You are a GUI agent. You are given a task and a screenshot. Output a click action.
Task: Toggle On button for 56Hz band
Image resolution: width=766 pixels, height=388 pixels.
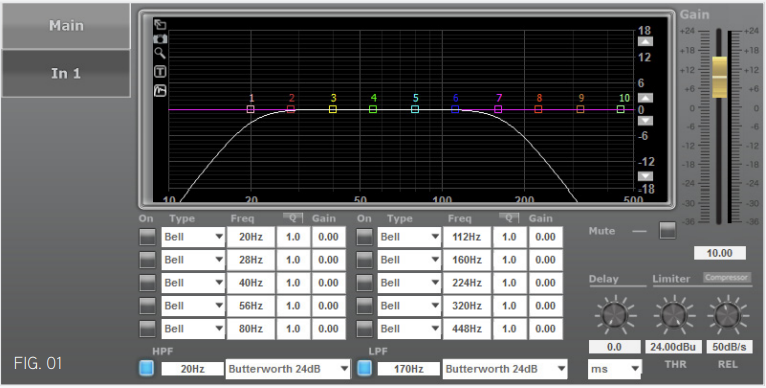(147, 306)
